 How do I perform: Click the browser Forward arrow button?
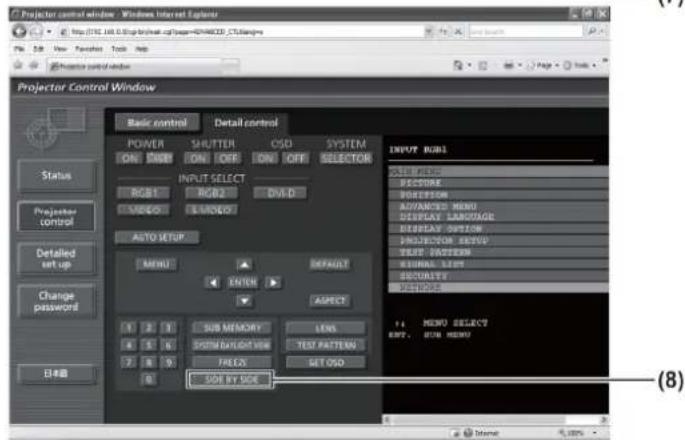click(x=36, y=31)
